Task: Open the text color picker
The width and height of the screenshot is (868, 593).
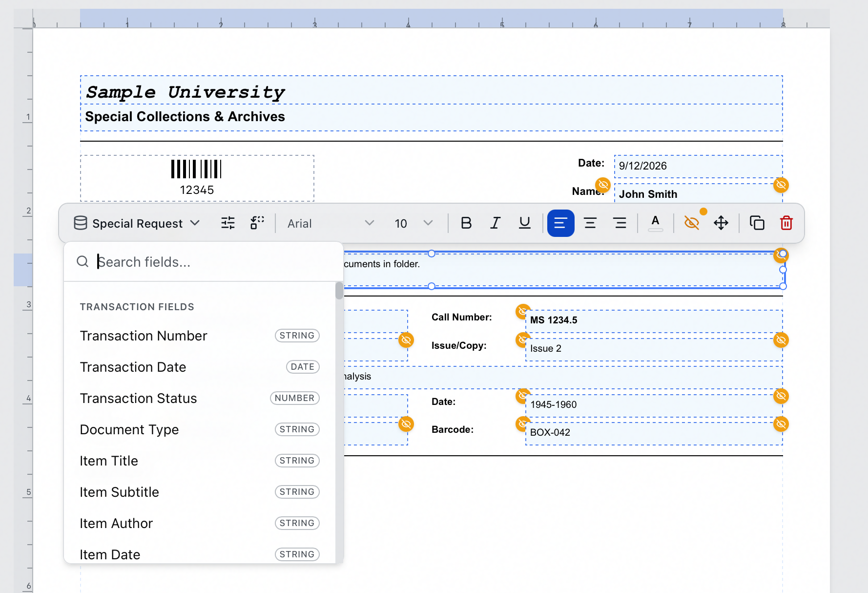Action: 656,223
